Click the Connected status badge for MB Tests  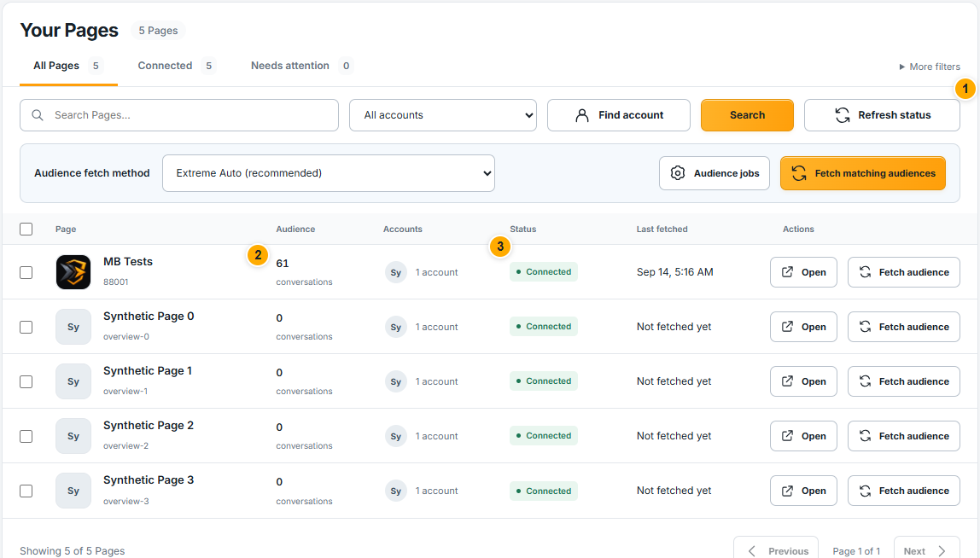pyautogui.click(x=543, y=272)
